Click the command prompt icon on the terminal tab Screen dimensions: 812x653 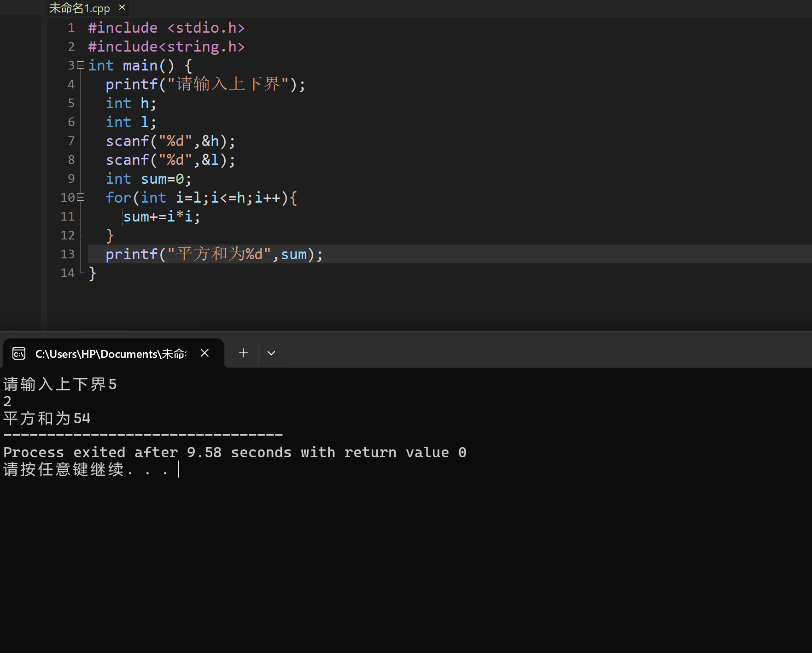click(18, 353)
